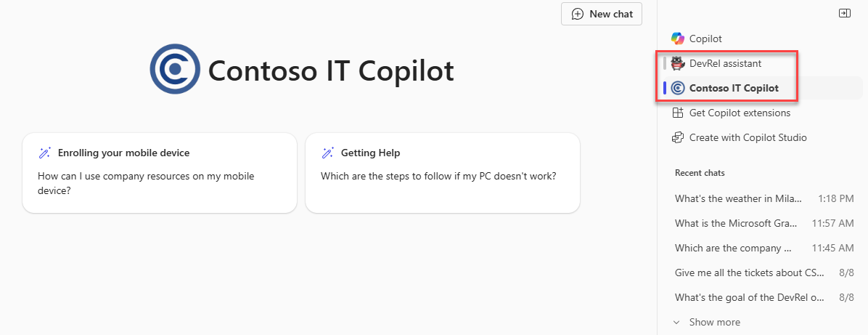Select the Enrolling your mobile device prompt

[160, 172]
